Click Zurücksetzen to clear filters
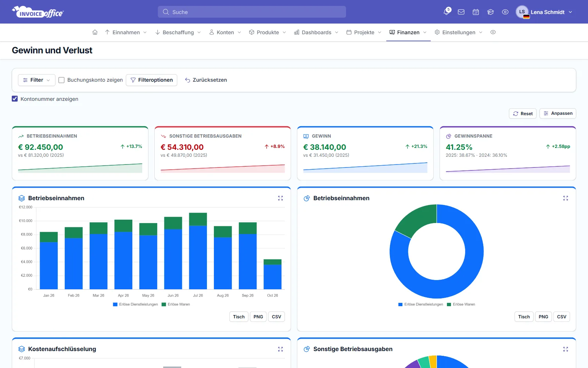 click(206, 80)
